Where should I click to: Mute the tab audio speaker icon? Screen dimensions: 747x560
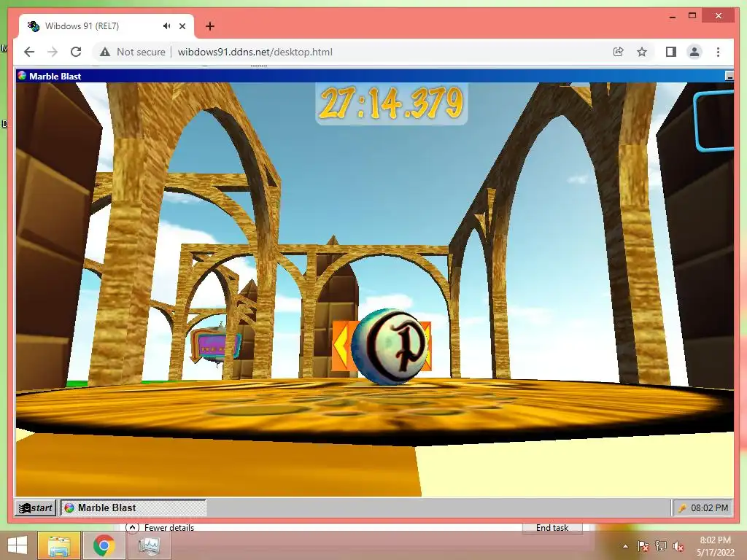(166, 26)
